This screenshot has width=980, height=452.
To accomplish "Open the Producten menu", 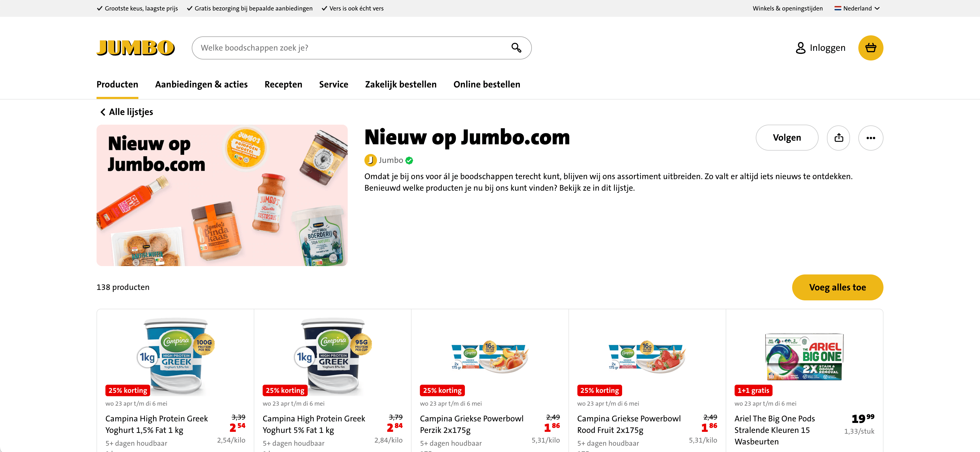I will [x=117, y=85].
